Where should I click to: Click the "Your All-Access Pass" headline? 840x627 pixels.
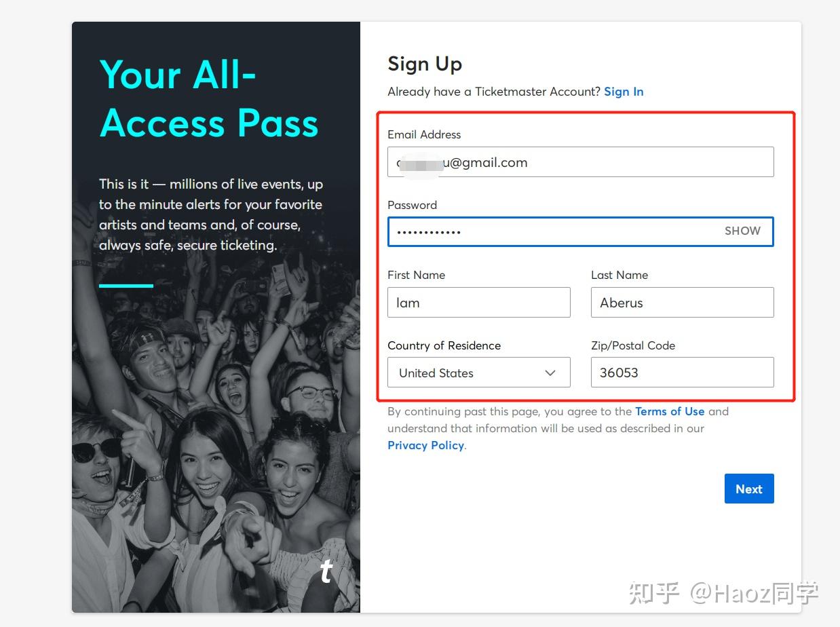coord(209,99)
